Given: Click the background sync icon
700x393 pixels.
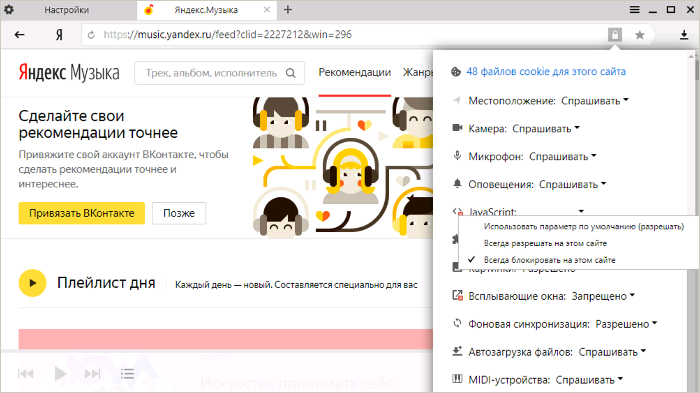Looking at the screenshot, I should click(x=457, y=323).
